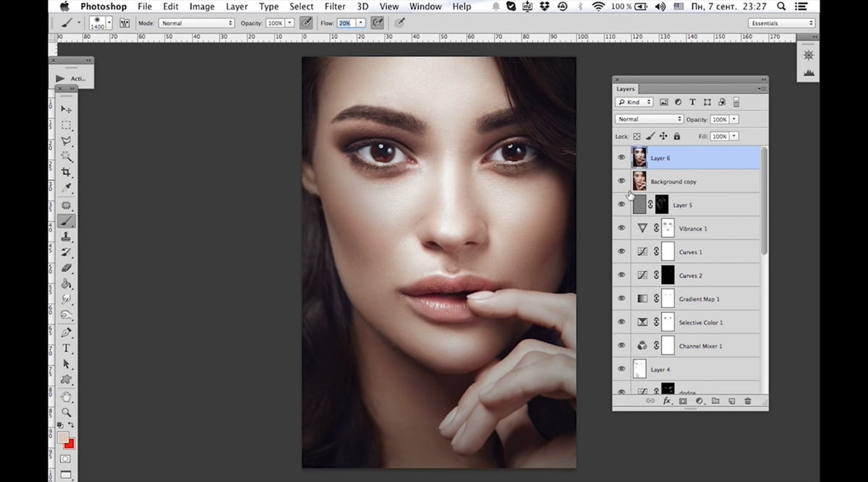Click the Curves 2 layer mask

point(668,275)
